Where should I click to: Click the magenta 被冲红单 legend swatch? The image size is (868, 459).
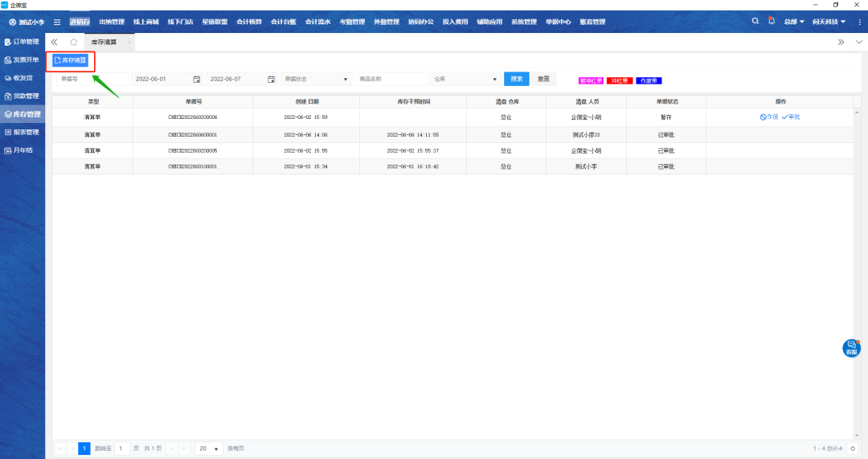591,80
